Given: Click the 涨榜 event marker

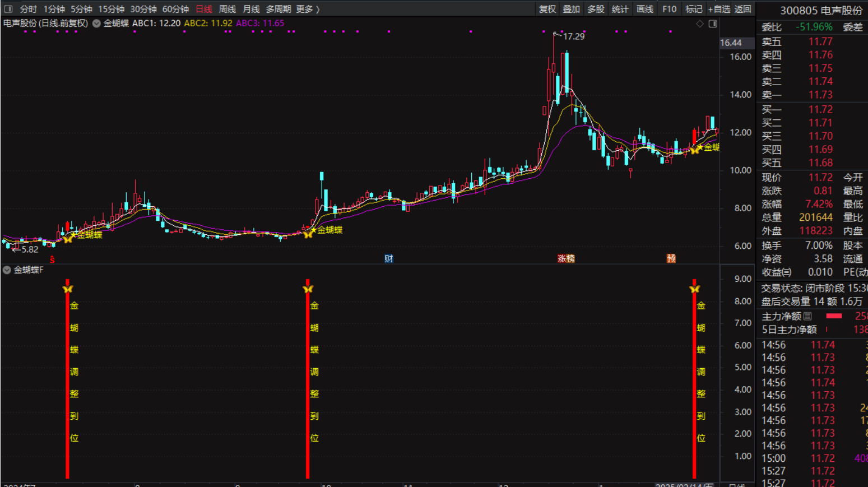Looking at the screenshot, I should (x=566, y=258).
